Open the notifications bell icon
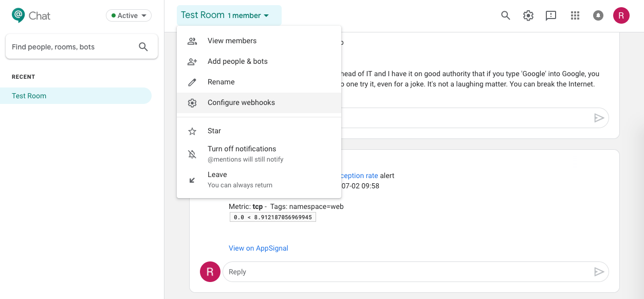Image resolution: width=644 pixels, height=299 pixels. 598,15
